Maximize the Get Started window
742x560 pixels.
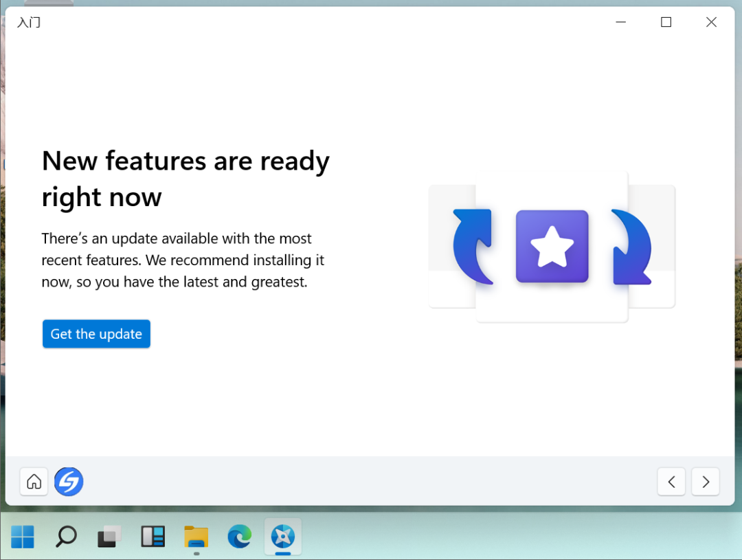point(665,22)
